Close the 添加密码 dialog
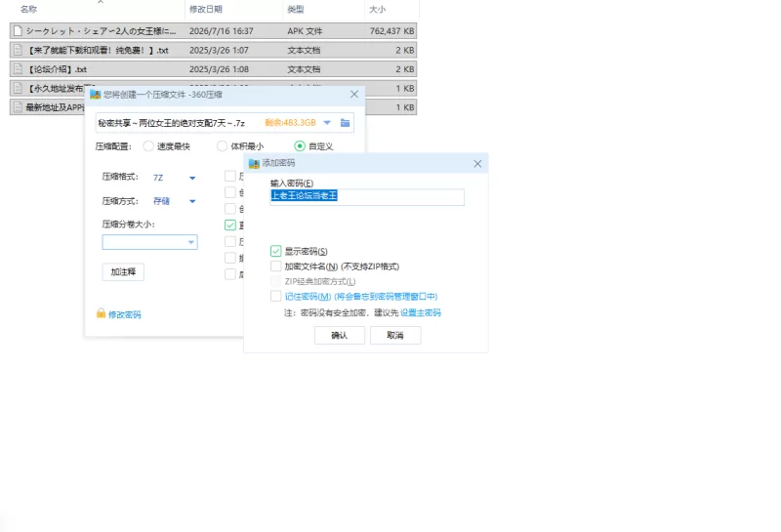781x532 pixels. [x=477, y=163]
